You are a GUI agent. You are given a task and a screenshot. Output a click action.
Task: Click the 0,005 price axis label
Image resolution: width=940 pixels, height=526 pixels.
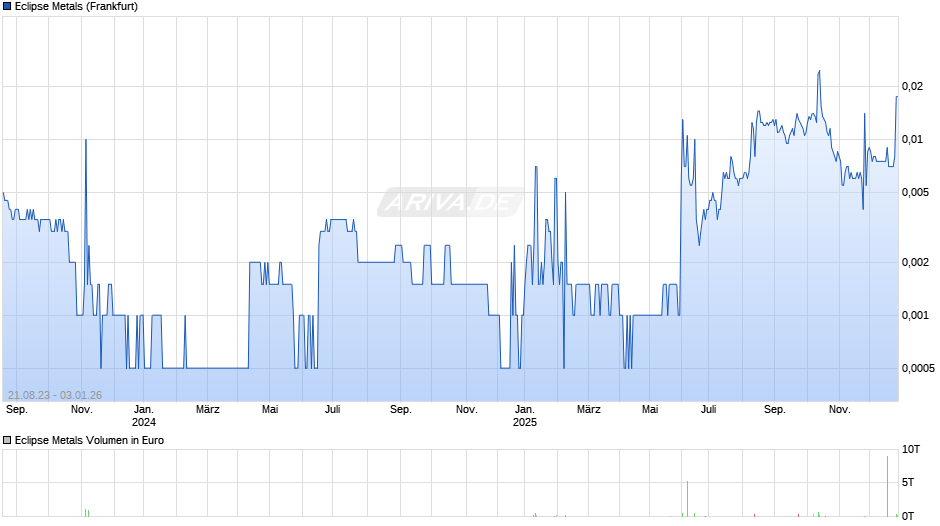(x=915, y=192)
